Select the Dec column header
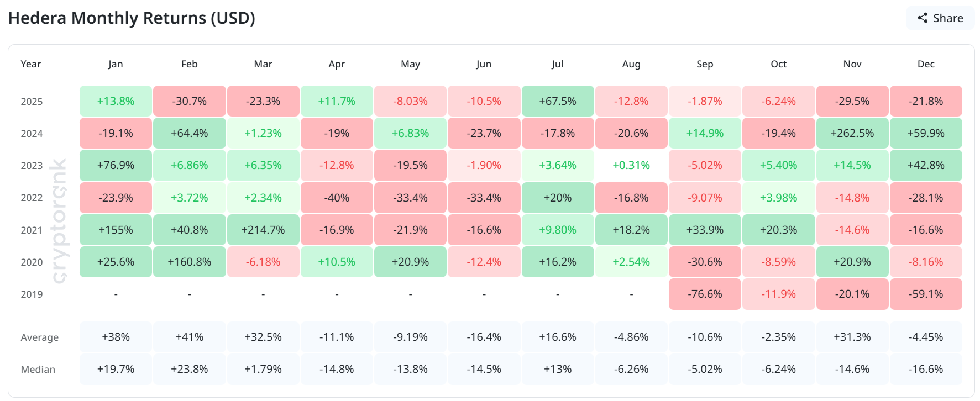The image size is (980, 401). (926, 64)
